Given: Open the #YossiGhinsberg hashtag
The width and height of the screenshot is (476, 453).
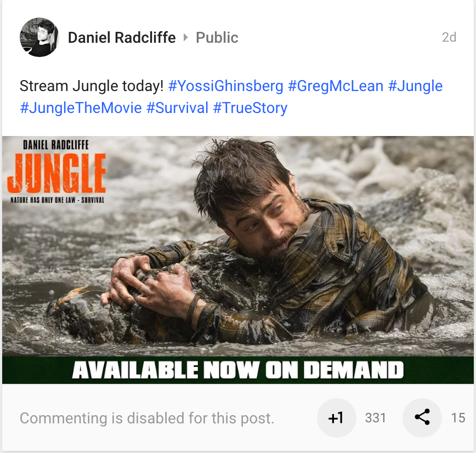Looking at the screenshot, I should 225,86.
